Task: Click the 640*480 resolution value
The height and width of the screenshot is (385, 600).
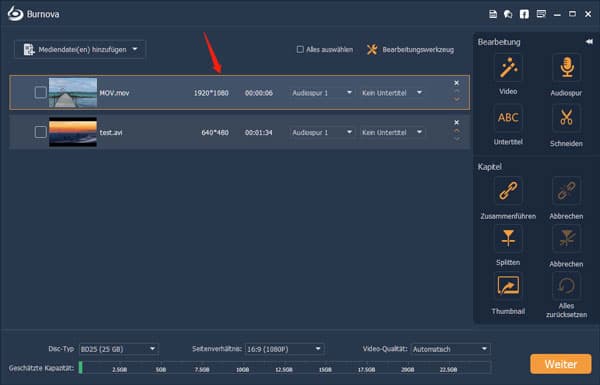Action: pos(215,132)
